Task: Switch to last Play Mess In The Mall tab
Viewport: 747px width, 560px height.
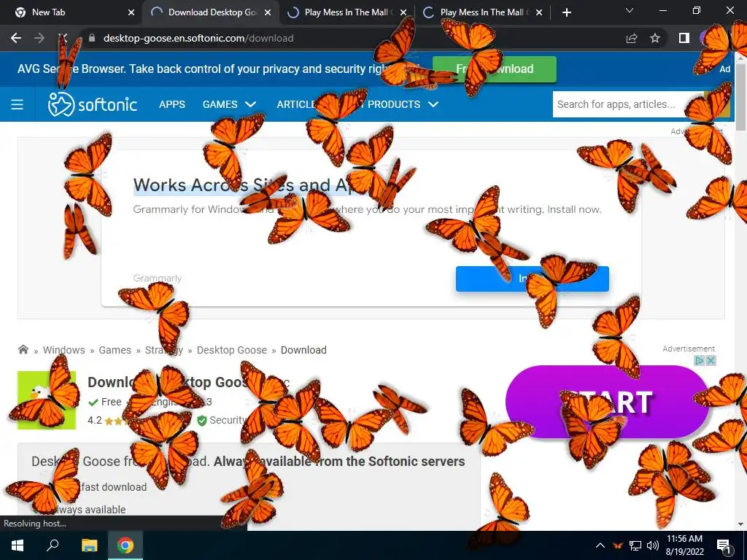Action: (482, 12)
